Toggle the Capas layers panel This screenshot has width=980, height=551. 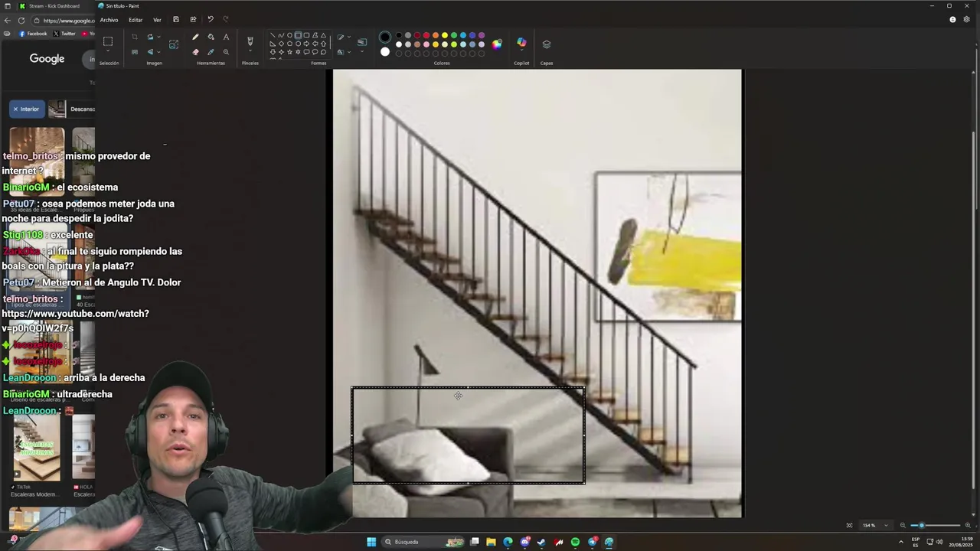[547, 44]
